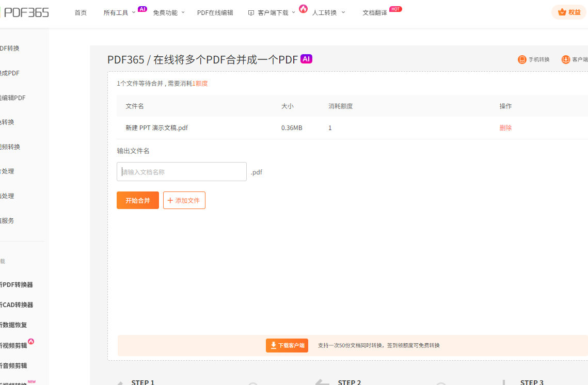Click the download arrow icon in 下载客户端

(274, 345)
